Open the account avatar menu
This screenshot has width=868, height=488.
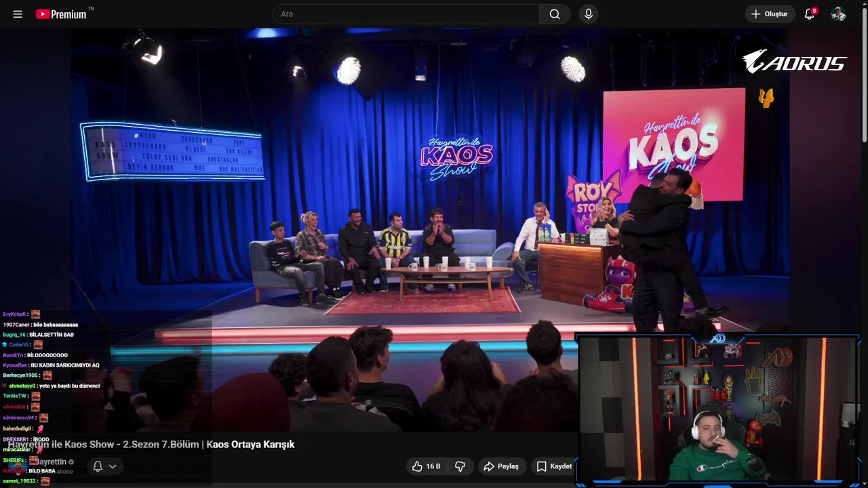(x=839, y=14)
